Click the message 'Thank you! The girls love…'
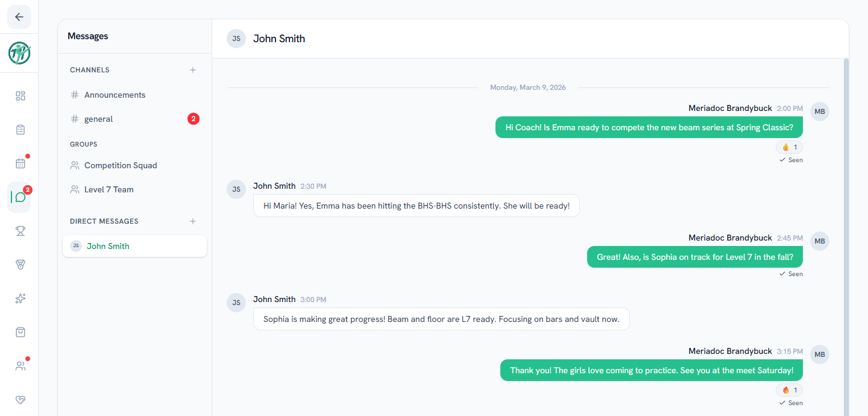The image size is (868, 416). (652, 370)
